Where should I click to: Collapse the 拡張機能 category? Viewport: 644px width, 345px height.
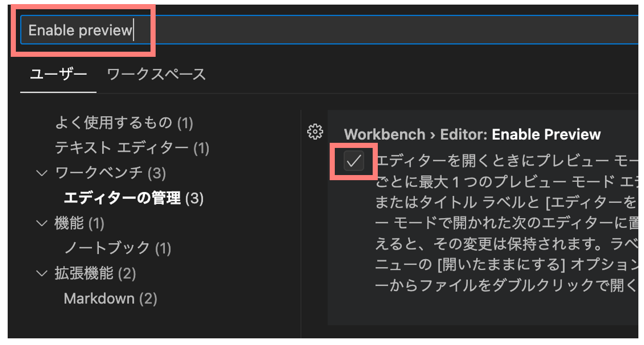pyautogui.click(x=41, y=274)
